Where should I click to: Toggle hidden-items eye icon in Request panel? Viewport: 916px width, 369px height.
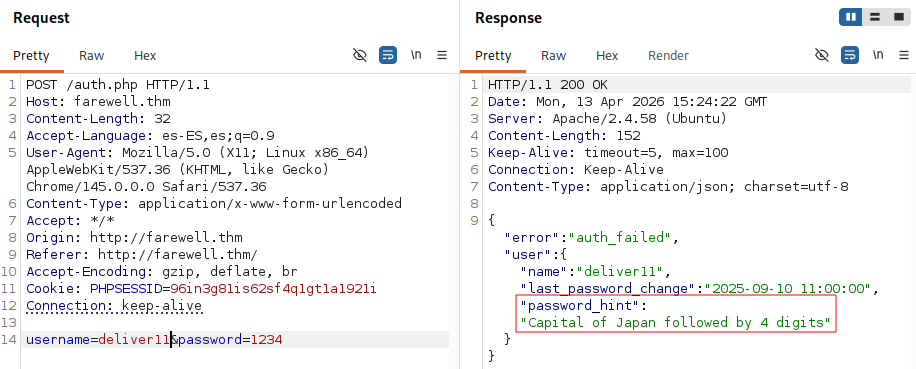coord(360,55)
